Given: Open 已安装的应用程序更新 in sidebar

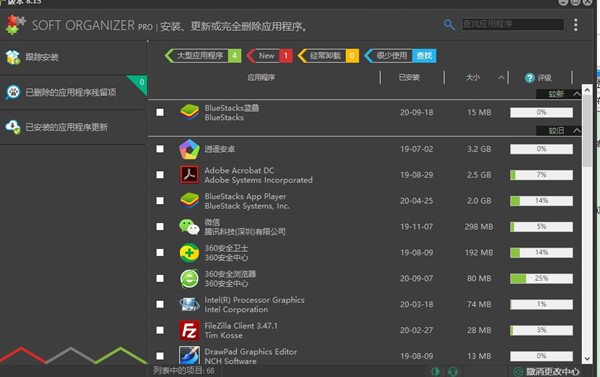Looking at the screenshot, I should 73,127.
